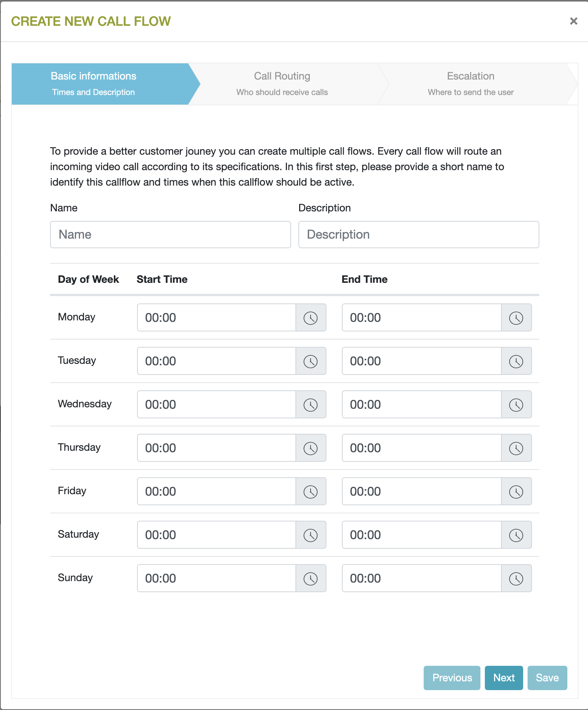Focus the Name input field
The width and height of the screenshot is (588, 710).
tap(170, 235)
